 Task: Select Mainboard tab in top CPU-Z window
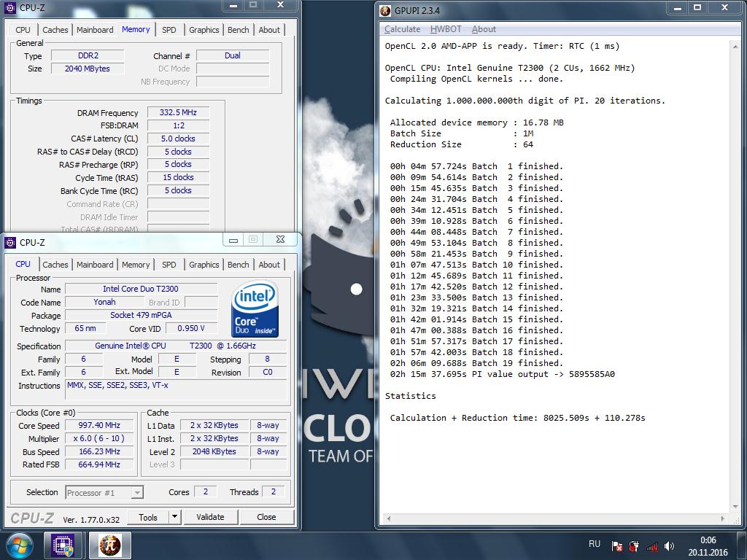tap(95, 29)
